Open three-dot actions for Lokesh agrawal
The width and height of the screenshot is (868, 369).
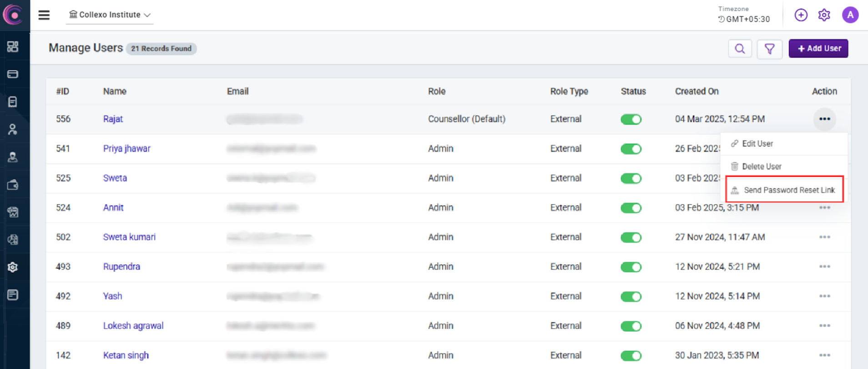[824, 326]
